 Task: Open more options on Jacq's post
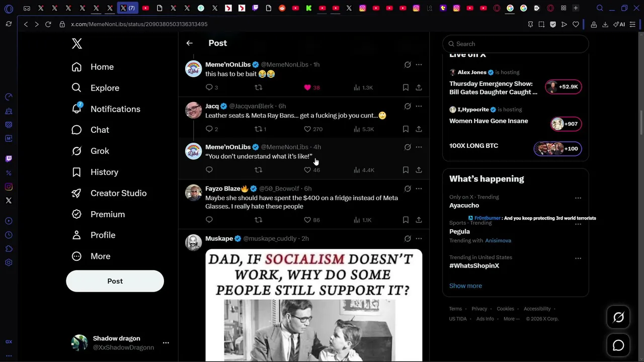419,106
